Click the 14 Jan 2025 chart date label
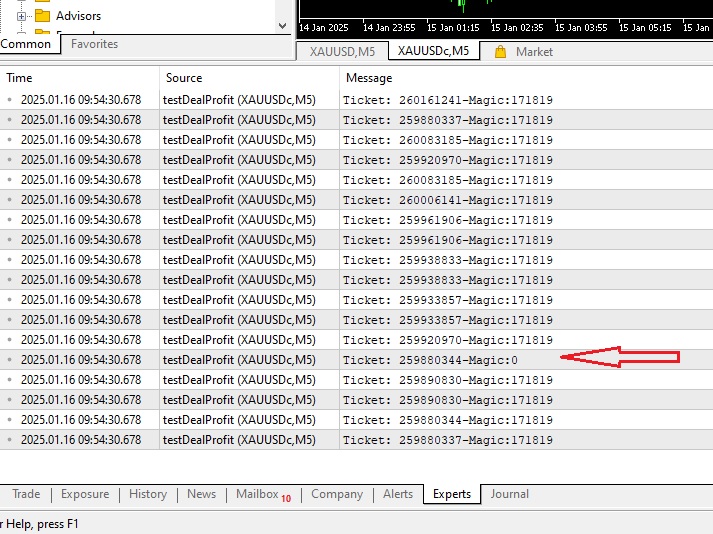This screenshot has width=713, height=534. click(323, 28)
